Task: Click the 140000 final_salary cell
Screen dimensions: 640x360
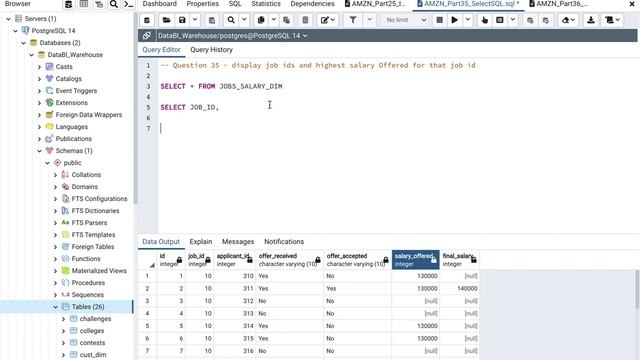Action: (460, 289)
